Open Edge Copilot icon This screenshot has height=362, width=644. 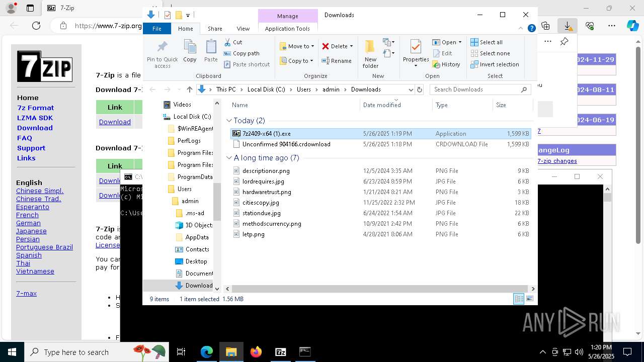tap(632, 25)
